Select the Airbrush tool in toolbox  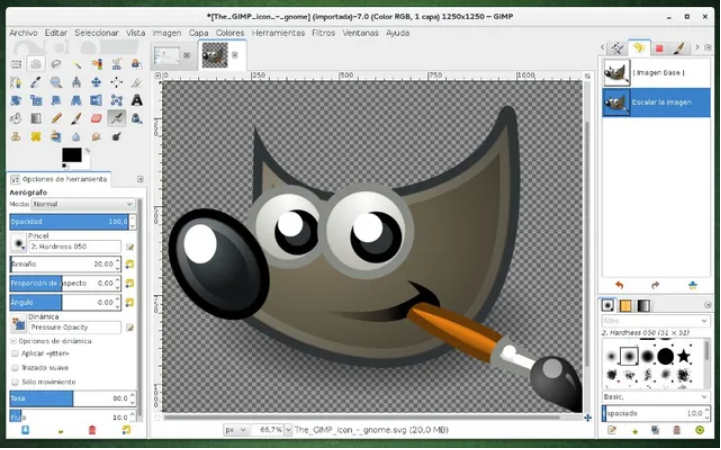click(117, 118)
